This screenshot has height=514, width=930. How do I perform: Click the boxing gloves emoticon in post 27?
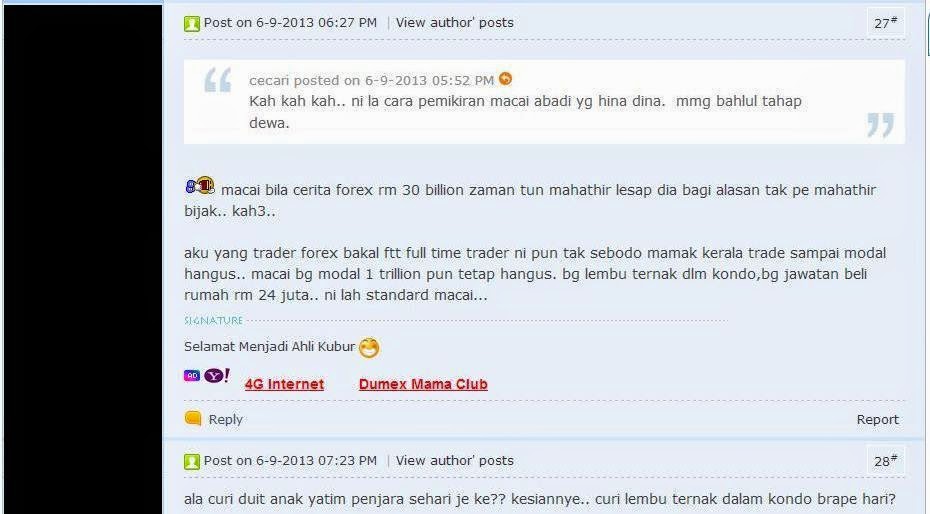pyautogui.click(x=200, y=186)
